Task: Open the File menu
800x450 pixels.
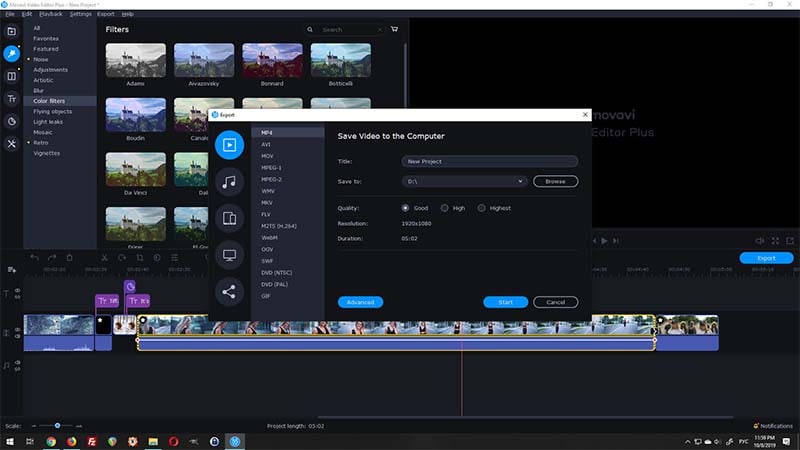Action: pyautogui.click(x=10, y=14)
